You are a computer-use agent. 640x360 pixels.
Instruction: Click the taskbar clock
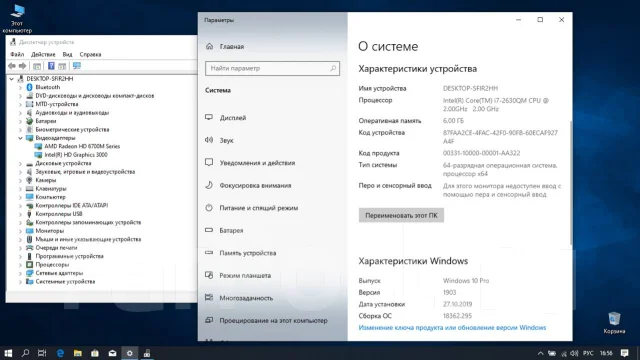pos(606,353)
